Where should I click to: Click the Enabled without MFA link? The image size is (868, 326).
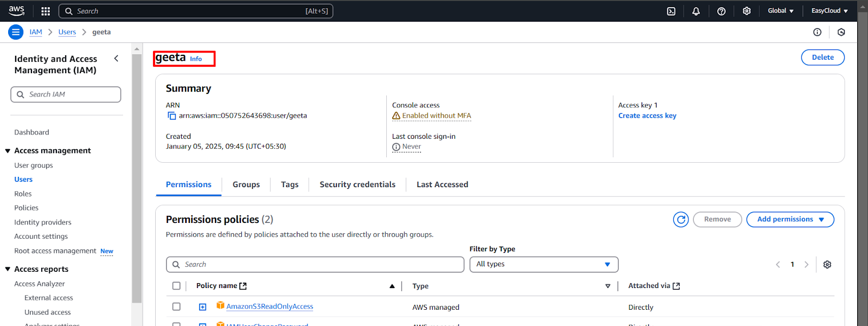pos(437,116)
